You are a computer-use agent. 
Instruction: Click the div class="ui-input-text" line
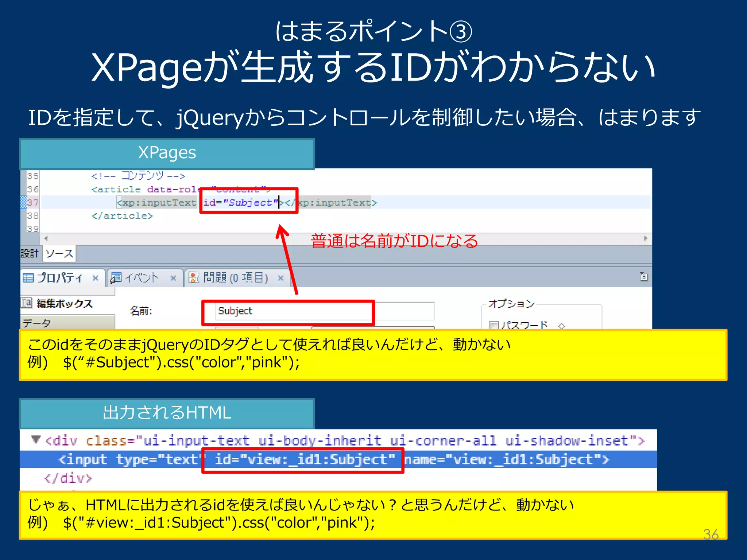pyautogui.click(x=345, y=441)
